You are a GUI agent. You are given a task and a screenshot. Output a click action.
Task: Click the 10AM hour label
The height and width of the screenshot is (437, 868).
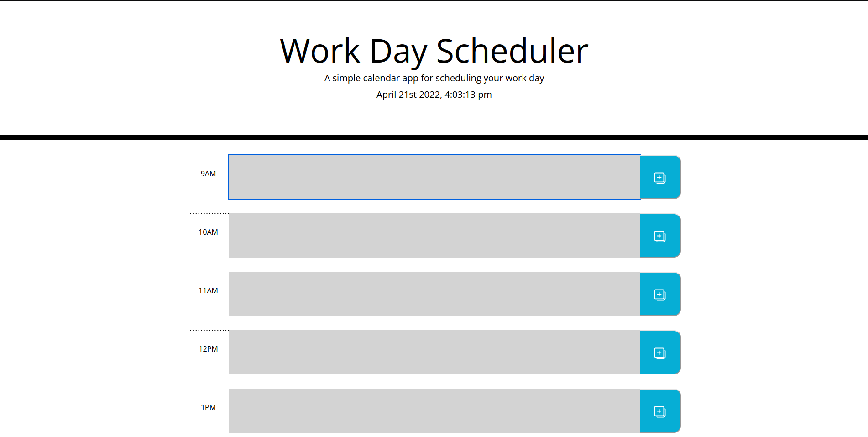(x=208, y=232)
